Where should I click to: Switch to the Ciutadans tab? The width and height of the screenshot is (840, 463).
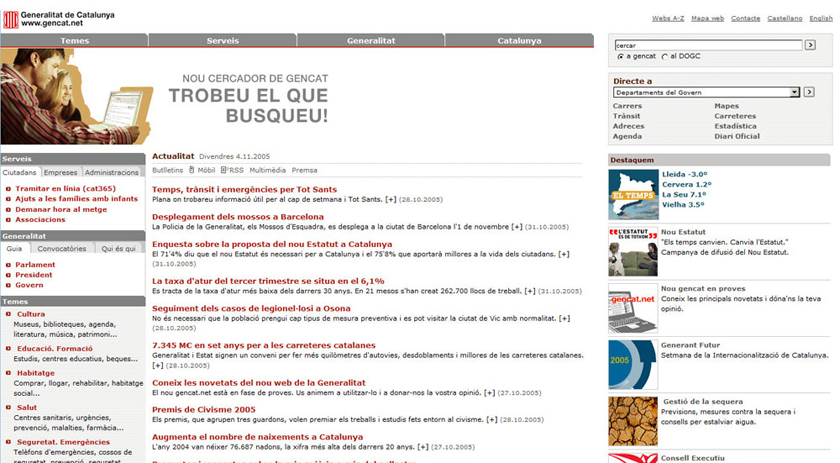click(19, 173)
